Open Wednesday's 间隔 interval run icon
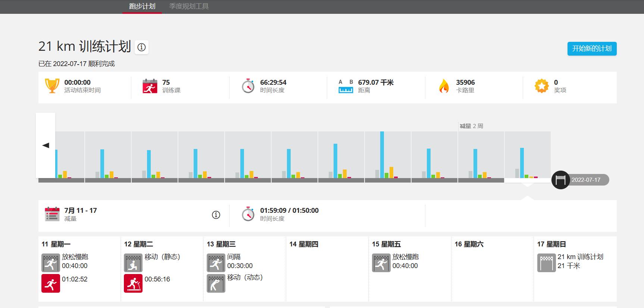This screenshot has height=308, width=644. (x=216, y=263)
